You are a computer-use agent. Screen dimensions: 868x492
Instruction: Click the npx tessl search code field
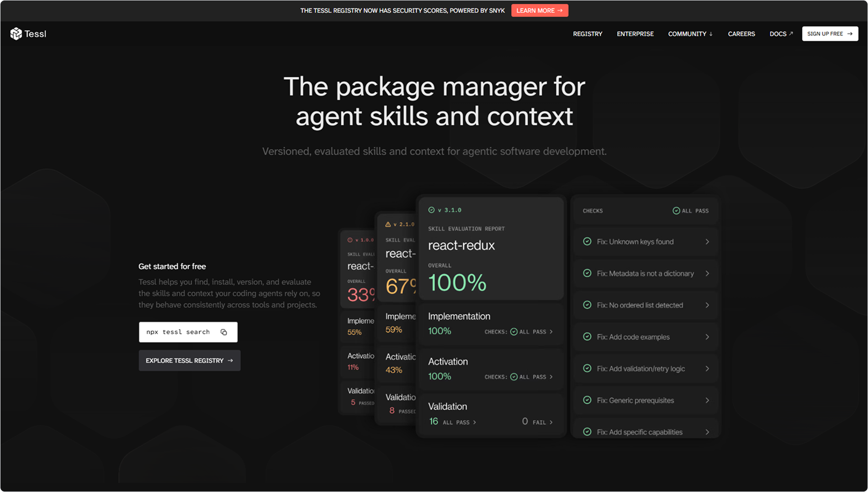[178, 332]
